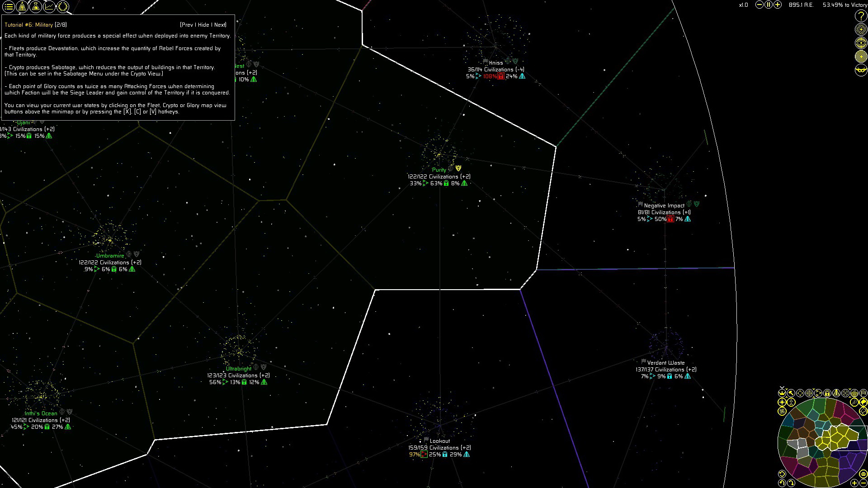Click Prev in the tutorial panel

[x=188, y=25]
